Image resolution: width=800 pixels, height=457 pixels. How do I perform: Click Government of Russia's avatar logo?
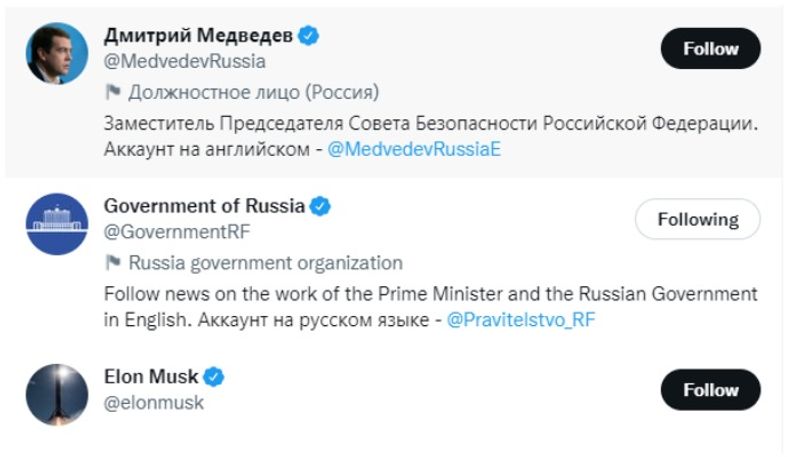(x=56, y=223)
